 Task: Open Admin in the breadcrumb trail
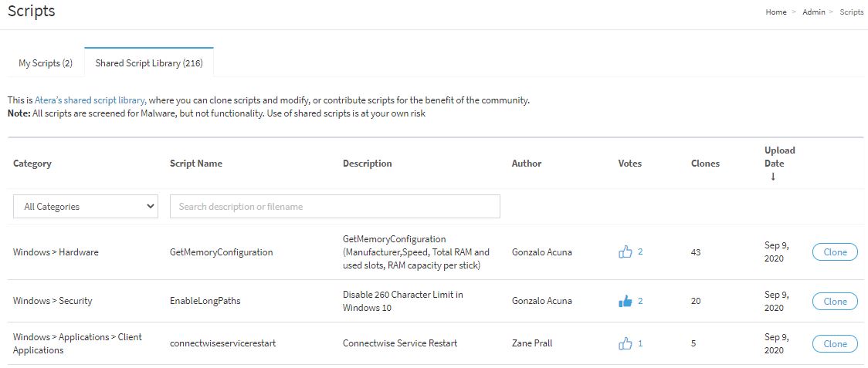[814, 12]
